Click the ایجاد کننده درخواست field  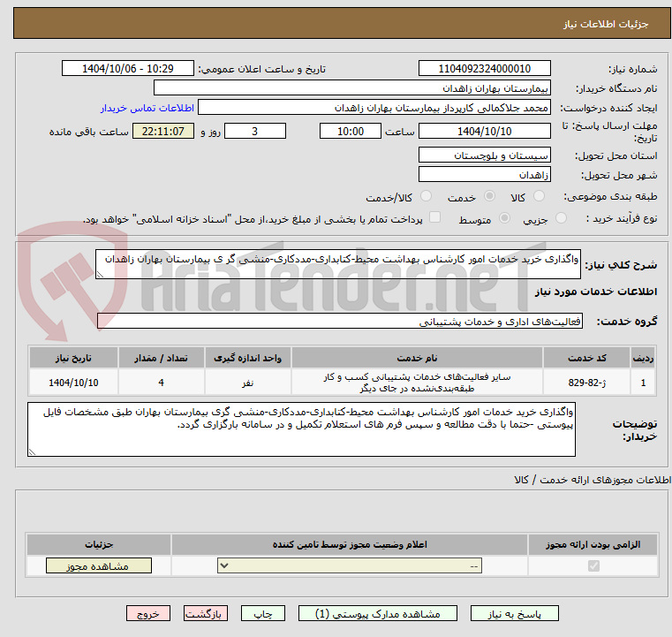coord(374,108)
